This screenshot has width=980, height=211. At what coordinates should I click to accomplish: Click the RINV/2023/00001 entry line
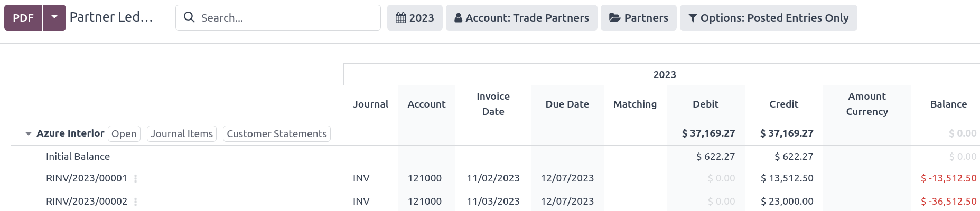point(87,178)
